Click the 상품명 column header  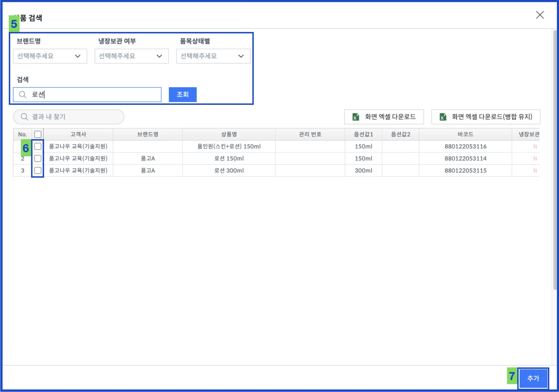pos(229,134)
